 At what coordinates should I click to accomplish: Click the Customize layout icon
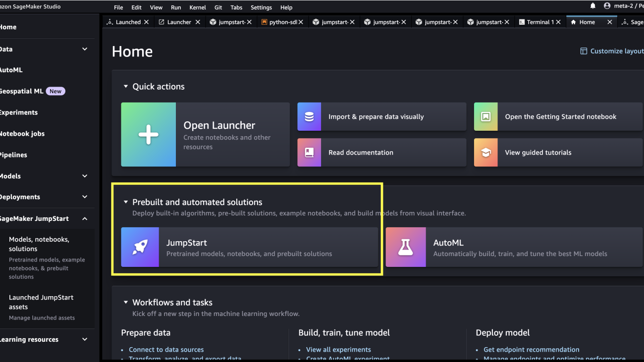pyautogui.click(x=584, y=51)
